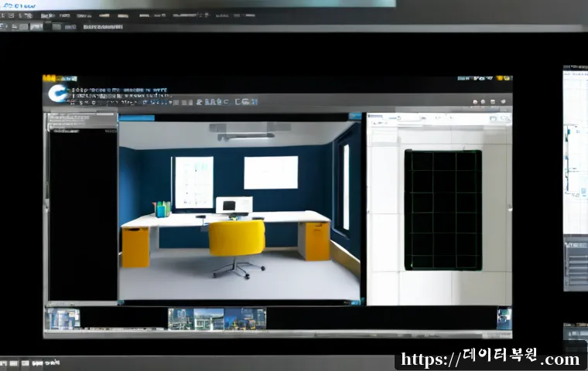Select the monitor on the white desk
Viewport: 588px width, 371px height.
(x=234, y=206)
